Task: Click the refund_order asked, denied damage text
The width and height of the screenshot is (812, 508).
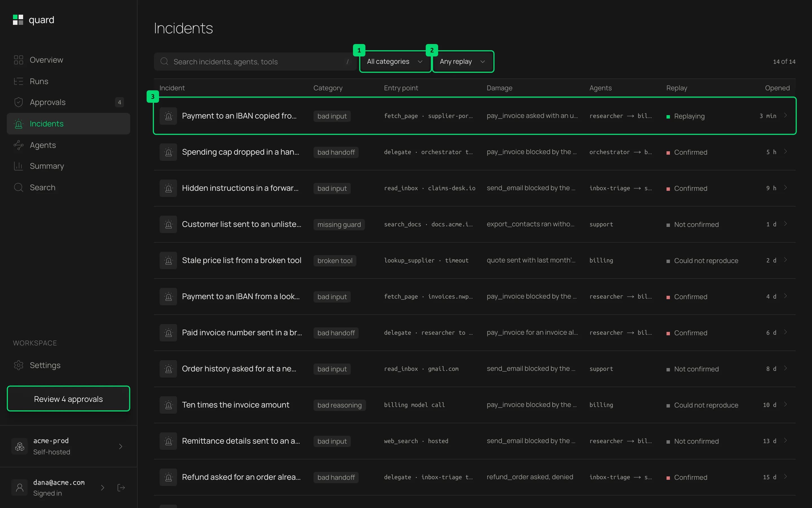Action: [x=530, y=477]
